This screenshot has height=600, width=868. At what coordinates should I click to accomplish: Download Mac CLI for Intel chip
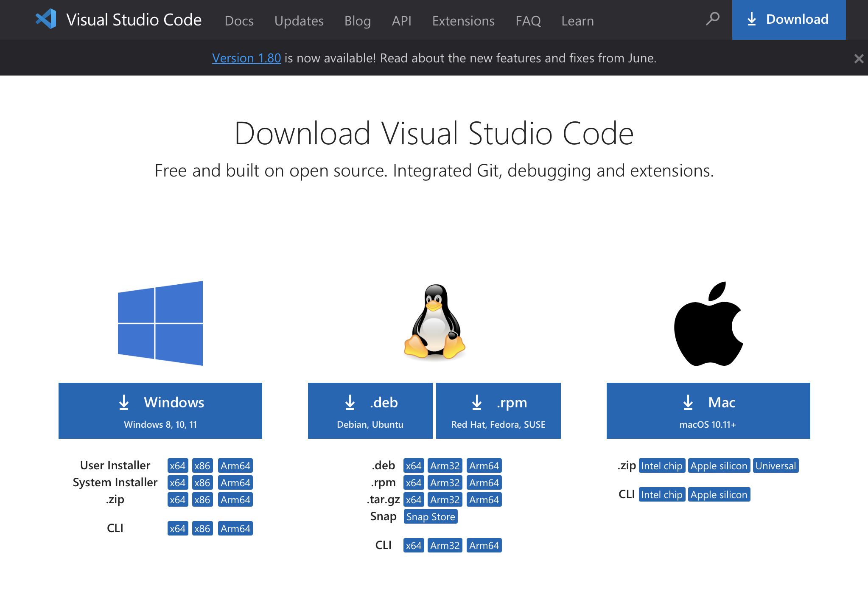(662, 495)
